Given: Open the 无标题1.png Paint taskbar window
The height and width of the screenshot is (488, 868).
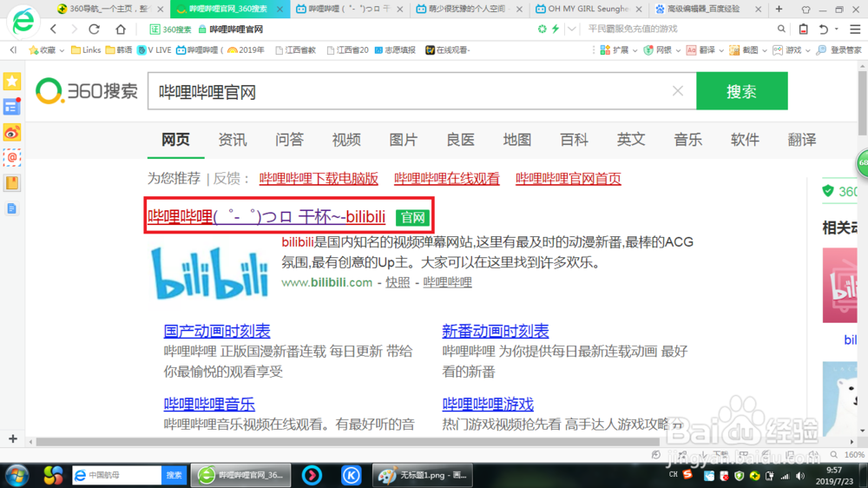Looking at the screenshot, I should pyautogui.click(x=423, y=475).
